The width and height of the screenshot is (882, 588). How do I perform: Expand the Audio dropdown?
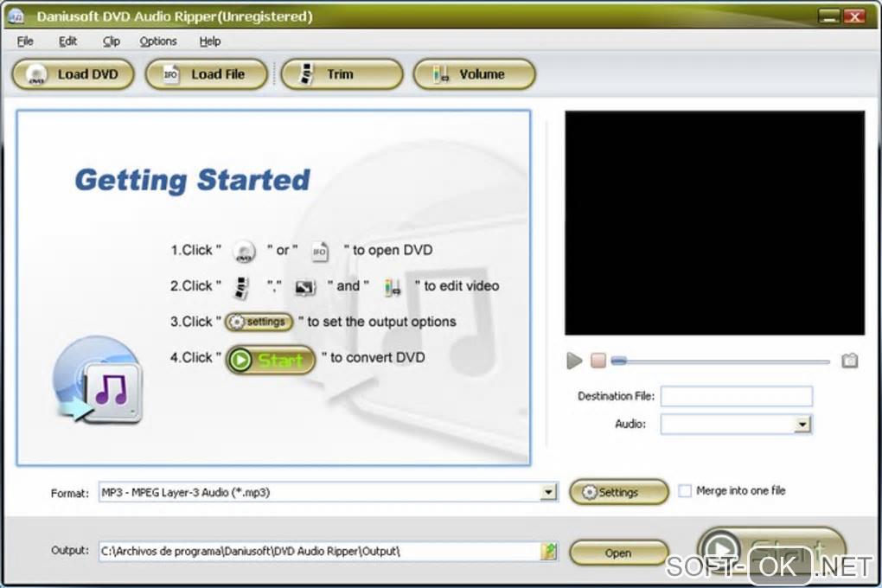click(x=802, y=425)
